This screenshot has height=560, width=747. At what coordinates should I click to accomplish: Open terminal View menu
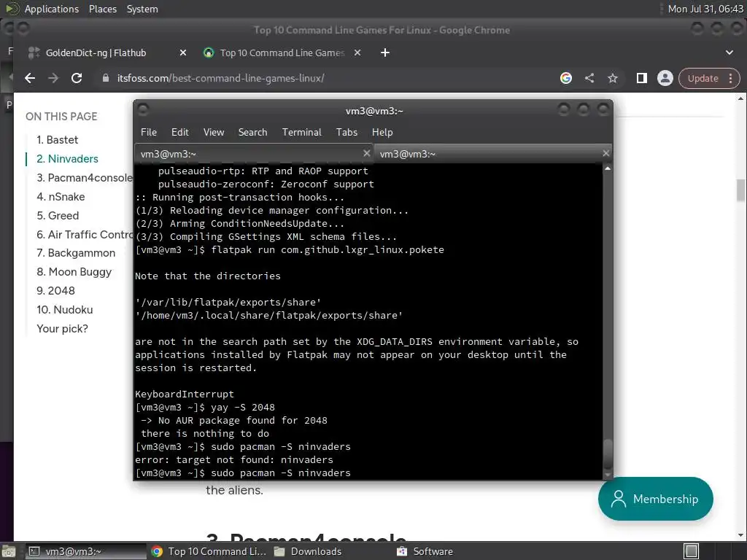click(214, 133)
